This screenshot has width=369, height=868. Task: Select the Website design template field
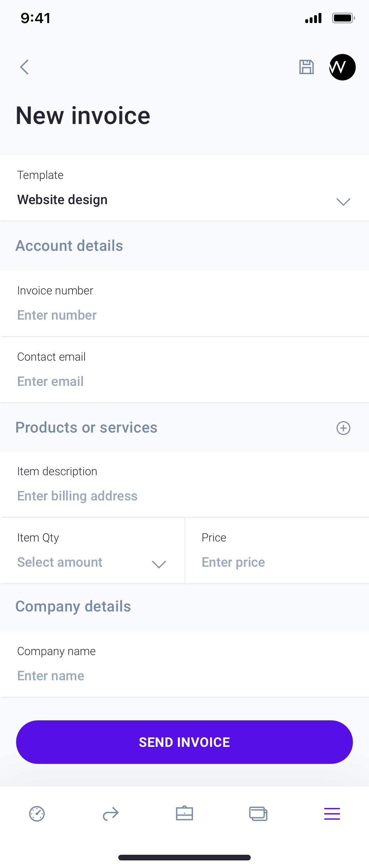tap(62, 199)
